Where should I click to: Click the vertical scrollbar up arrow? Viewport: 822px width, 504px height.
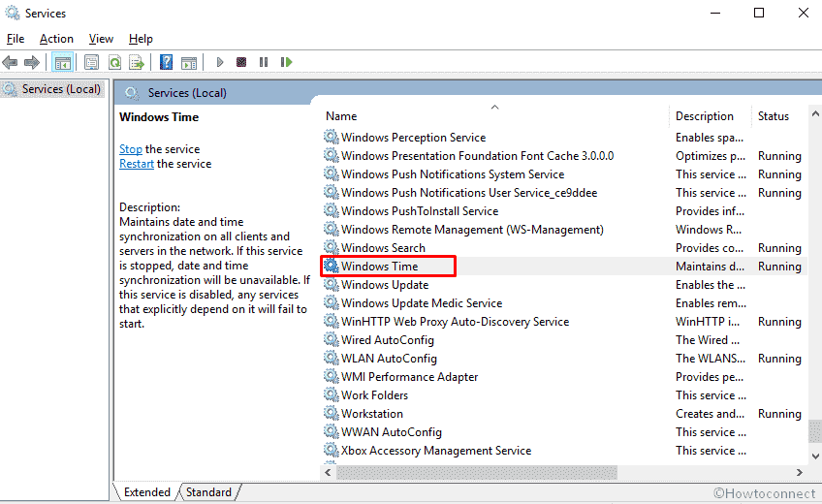coord(814,113)
